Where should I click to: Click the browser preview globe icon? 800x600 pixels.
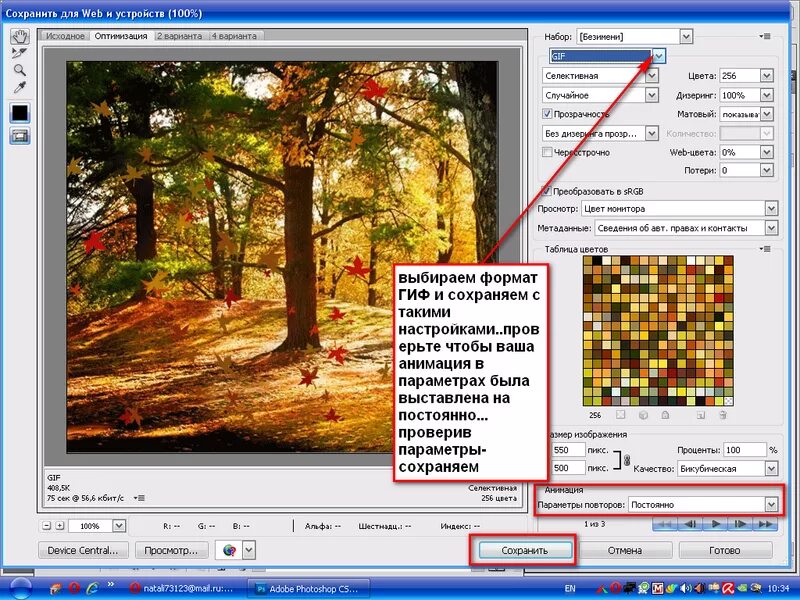(229, 551)
